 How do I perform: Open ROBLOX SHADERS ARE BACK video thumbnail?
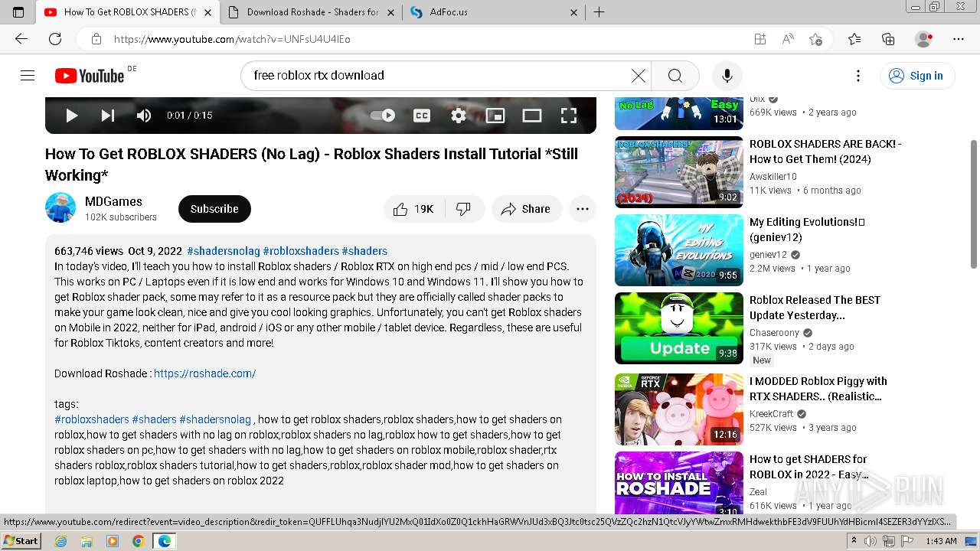click(679, 172)
